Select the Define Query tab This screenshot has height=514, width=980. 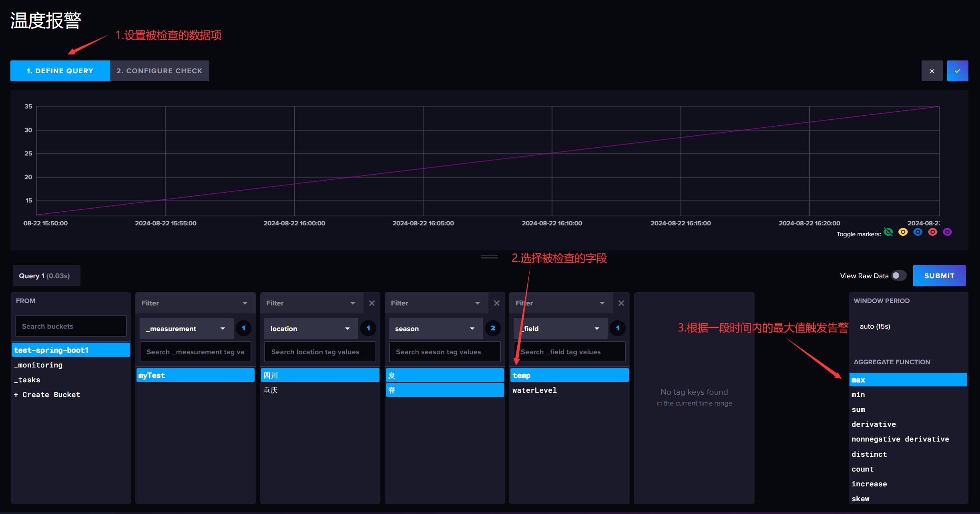pos(60,71)
